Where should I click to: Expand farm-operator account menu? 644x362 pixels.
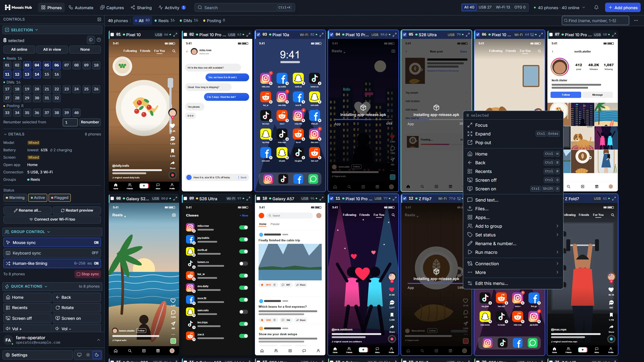coord(52,340)
